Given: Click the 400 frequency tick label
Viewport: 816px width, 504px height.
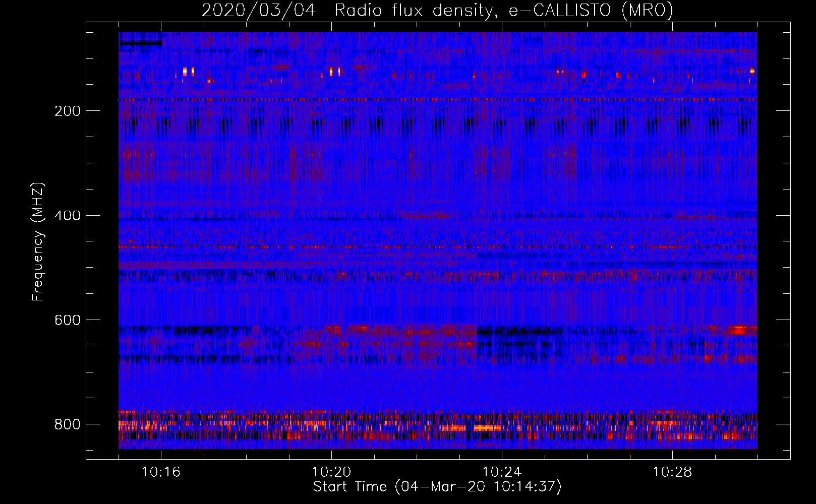Looking at the screenshot, I should pyautogui.click(x=68, y=216).
